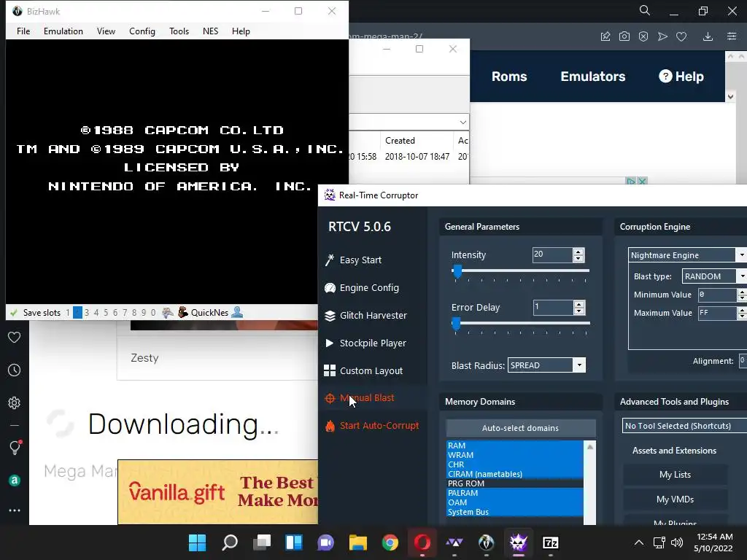747x560 pixels.
Task: Open the Engine Config panel
Action: click(x=362, y=287)
